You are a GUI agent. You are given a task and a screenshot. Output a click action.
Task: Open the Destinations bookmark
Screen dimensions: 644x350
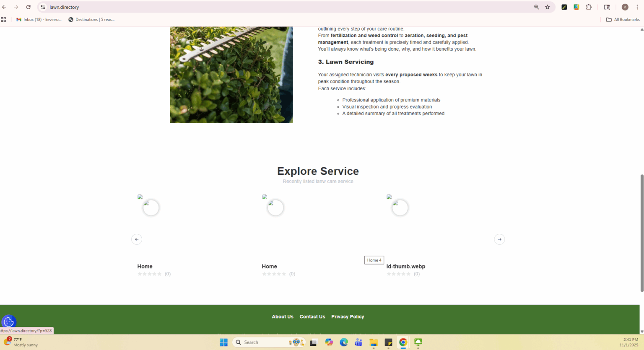point(91,20)
